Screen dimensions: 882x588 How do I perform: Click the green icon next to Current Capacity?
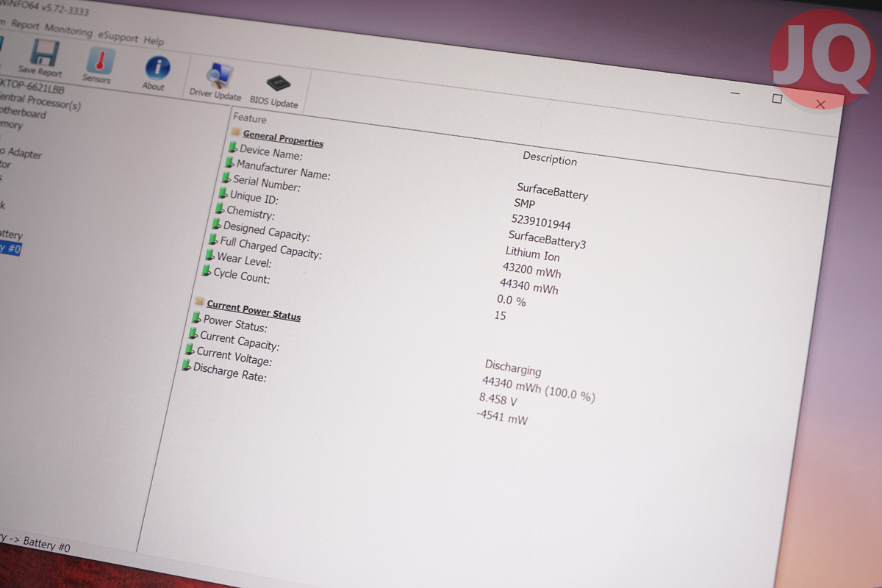pyautogui.click(x=193, y=333)
